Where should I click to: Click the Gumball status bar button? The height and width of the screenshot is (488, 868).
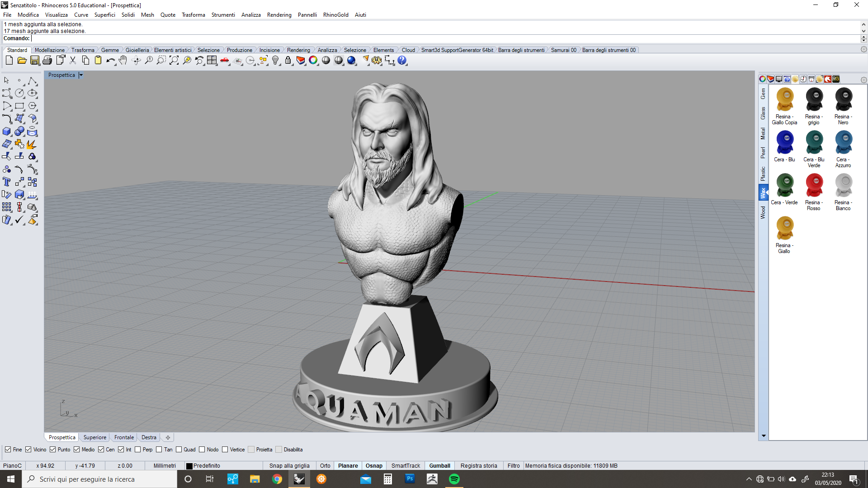click(439, 466)
